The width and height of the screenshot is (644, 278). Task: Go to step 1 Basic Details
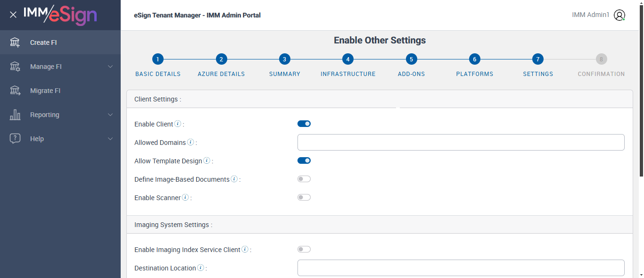(x=158, y=59)
